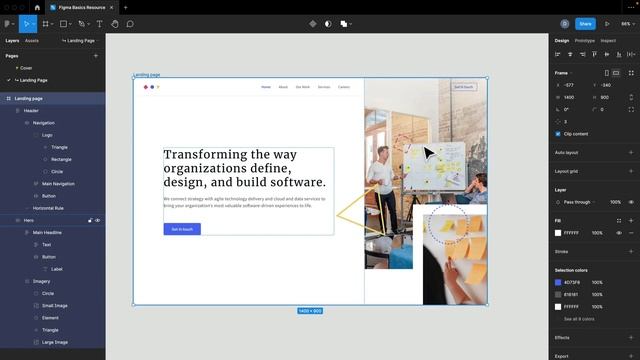Switch to the Prototype tab

[584, 41]
